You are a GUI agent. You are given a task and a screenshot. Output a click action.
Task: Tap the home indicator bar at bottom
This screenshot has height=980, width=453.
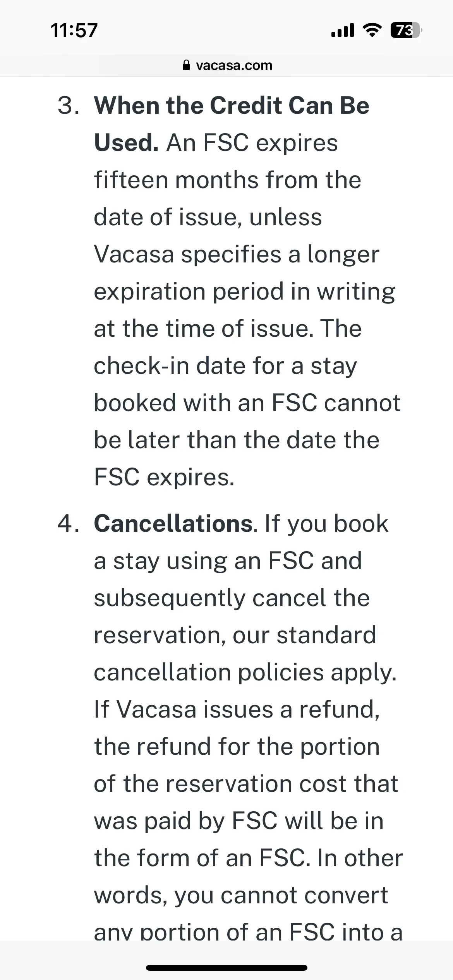[226, 968]
